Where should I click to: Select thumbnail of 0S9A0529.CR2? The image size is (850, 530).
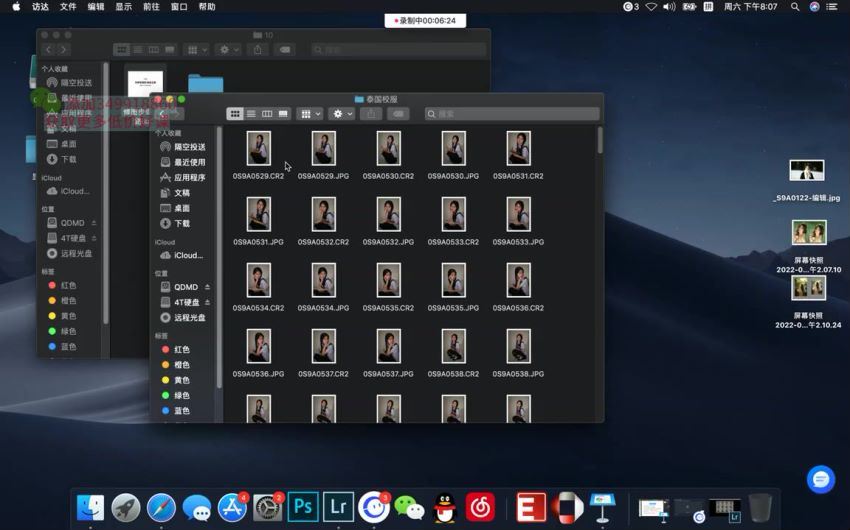point(259,148)
